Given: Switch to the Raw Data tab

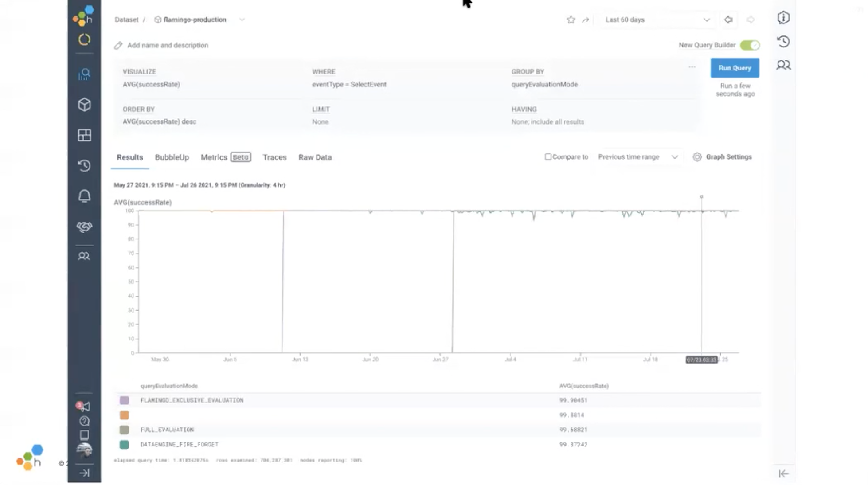Looking at the screenshot, I should coord(315,157).
